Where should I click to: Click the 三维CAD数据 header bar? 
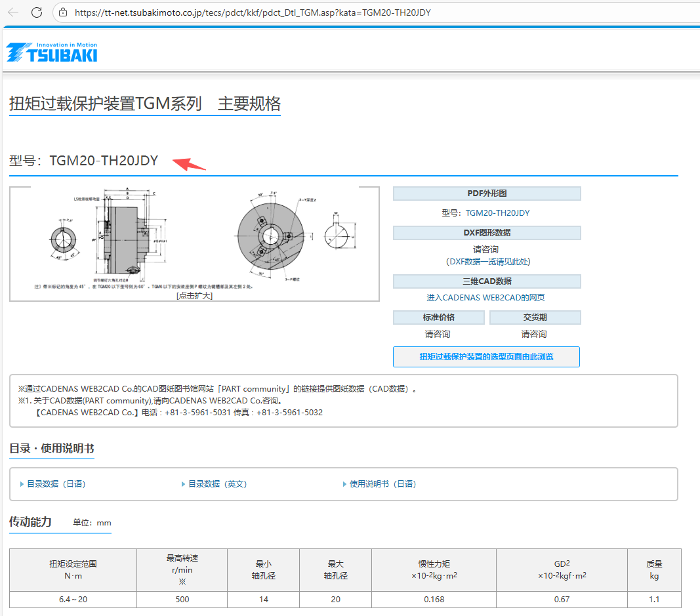click(487, 280)
